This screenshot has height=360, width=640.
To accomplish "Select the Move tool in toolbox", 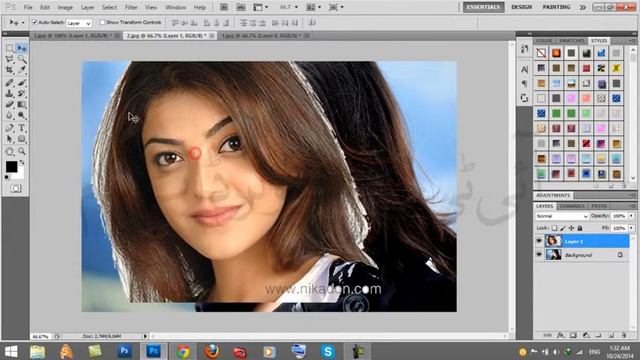I will click(x=22, y=49).
